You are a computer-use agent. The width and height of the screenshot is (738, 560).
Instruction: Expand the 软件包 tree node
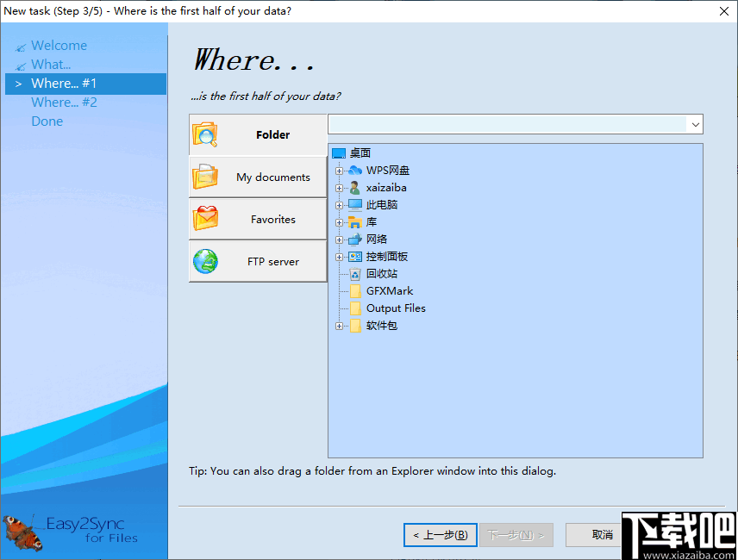tap(339, 325)
